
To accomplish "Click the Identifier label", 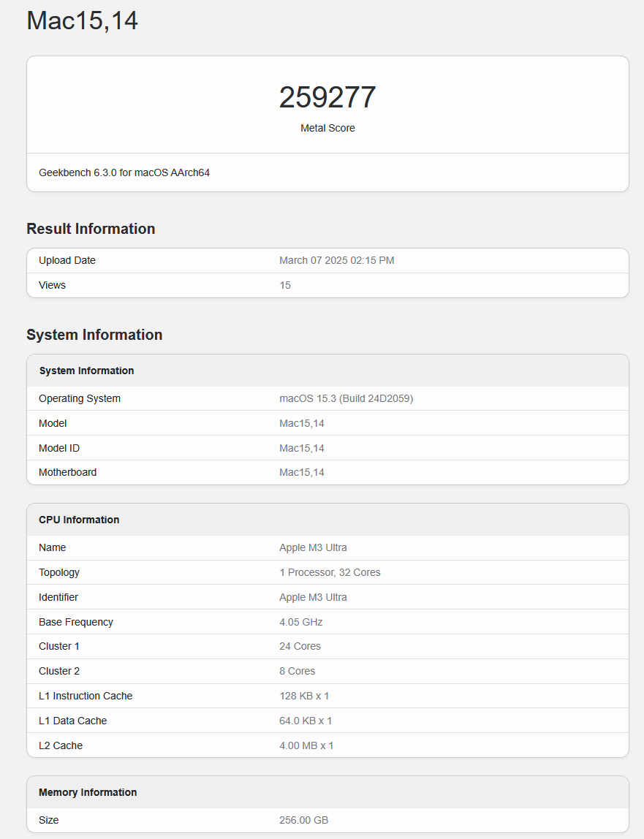I will pyautogui.click(x=58, y=597).
